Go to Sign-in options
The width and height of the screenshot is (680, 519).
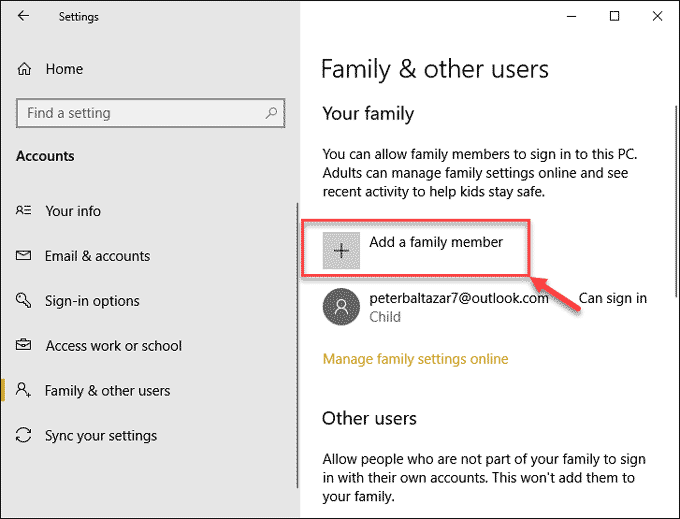pos(92,301)
